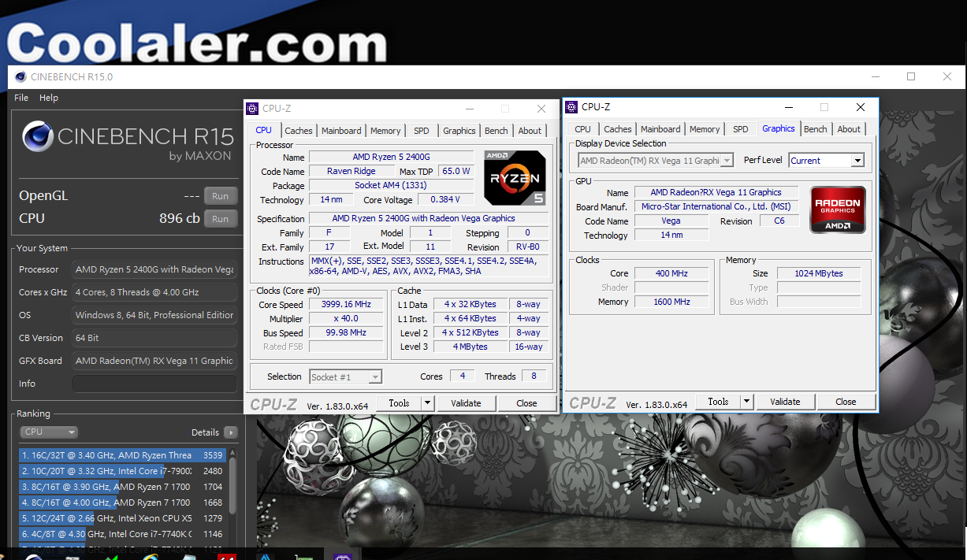The height and width of the screenshot is (560, 967).
Task: Run the CPU benchmark
Action: pos(221,219)
